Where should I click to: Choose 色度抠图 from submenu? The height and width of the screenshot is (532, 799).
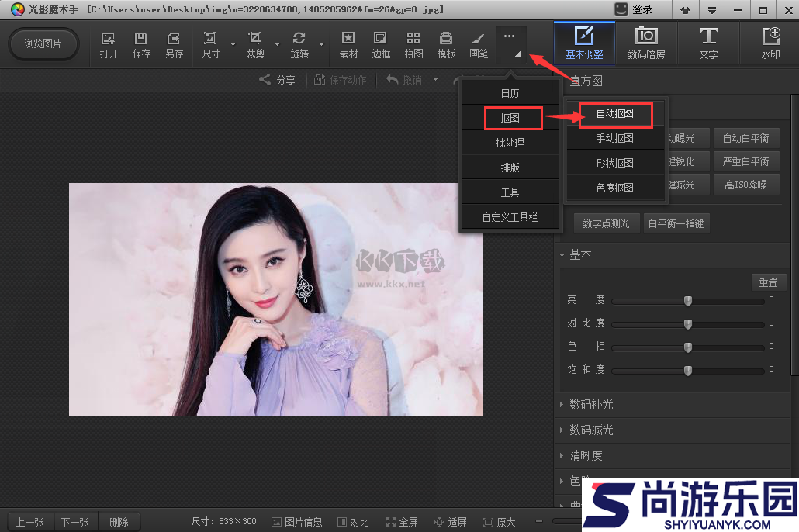[x=615, y=188]
